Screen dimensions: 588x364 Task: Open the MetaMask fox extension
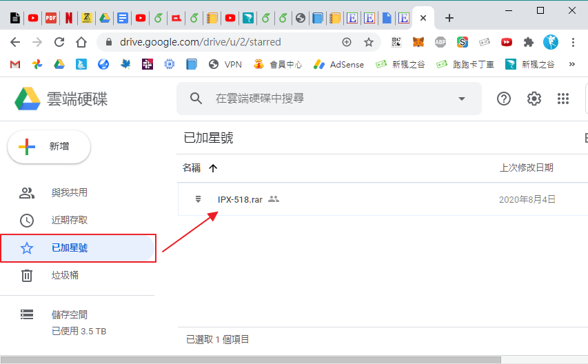tap(418, 42)
